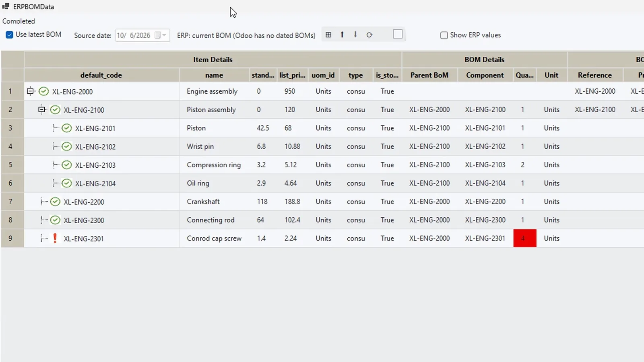Click the Reference column header

[595, 75]
